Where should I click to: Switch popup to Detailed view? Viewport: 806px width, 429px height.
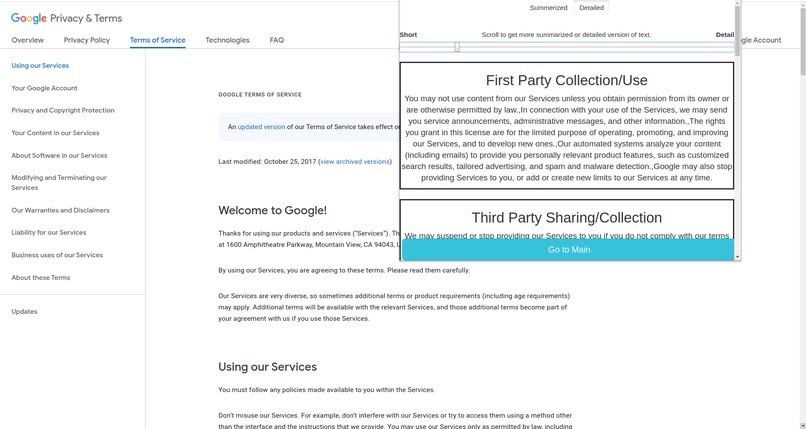pos(592,8)
